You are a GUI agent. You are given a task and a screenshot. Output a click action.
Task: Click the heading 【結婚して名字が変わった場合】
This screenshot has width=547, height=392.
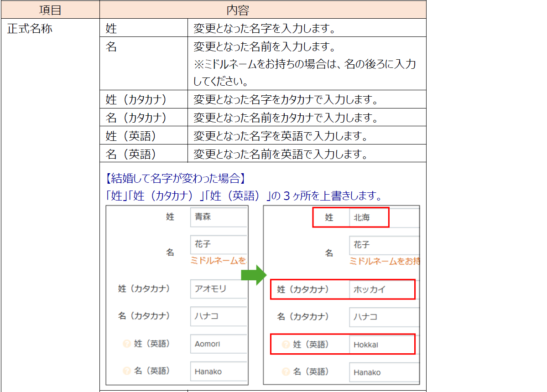[x=176, y=178]
